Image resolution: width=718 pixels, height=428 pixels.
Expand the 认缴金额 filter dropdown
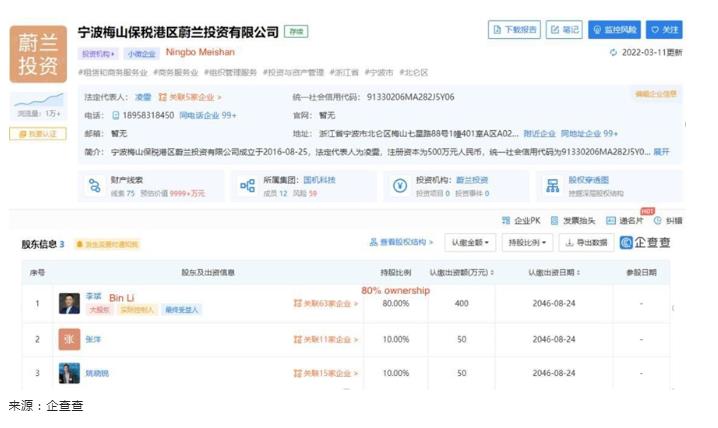471,242
